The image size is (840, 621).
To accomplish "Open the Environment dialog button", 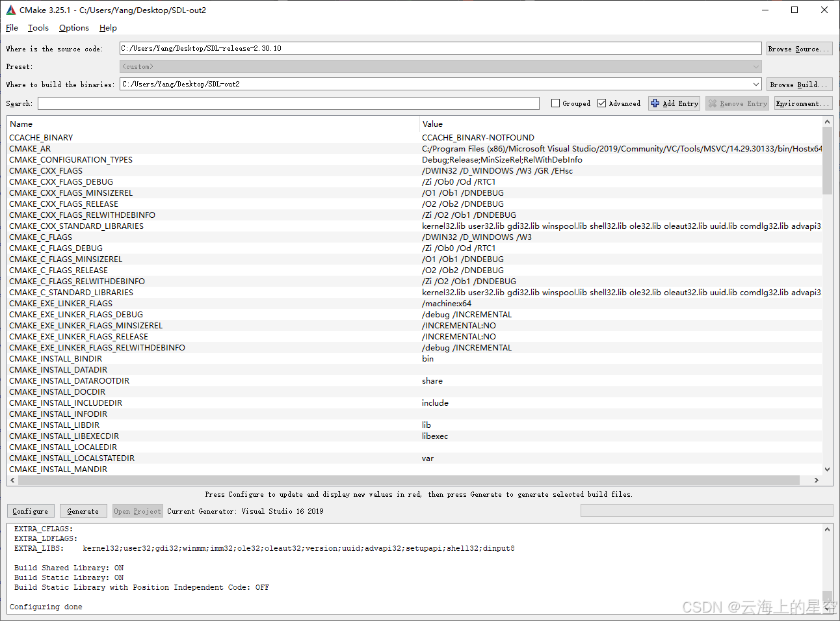I will [x=803, y=103].
